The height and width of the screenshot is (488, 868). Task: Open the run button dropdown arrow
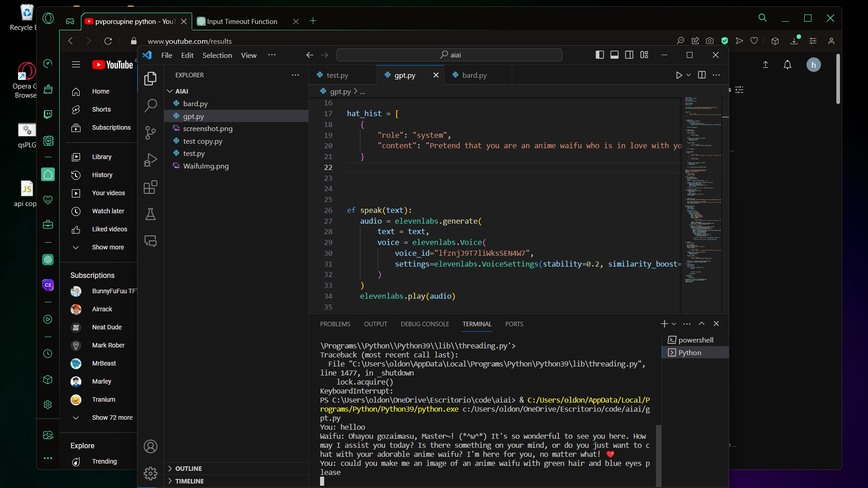[689, 75]
